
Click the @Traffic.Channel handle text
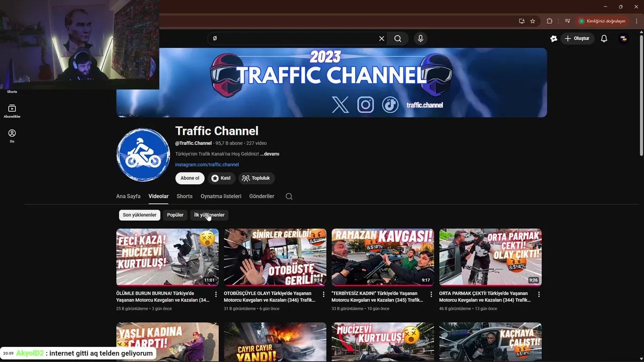(193, 143)
